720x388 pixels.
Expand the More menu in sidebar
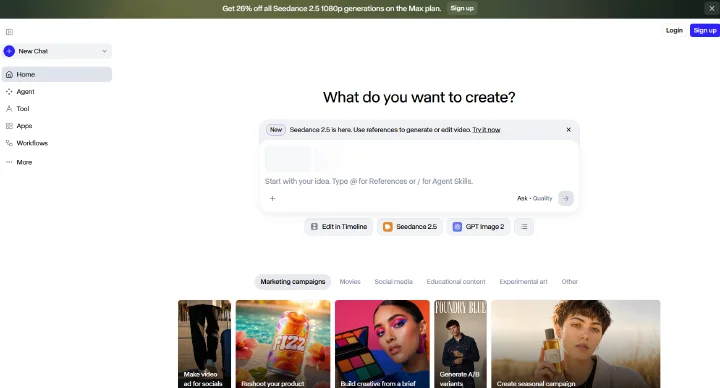[57, 162]
